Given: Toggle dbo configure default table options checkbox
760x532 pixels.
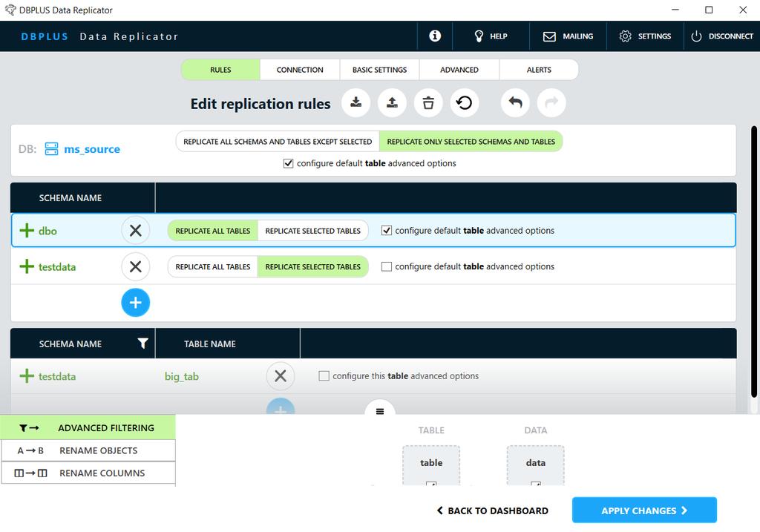Looking at the screenshot, I should pyautogui.click(x=386, y=231).
